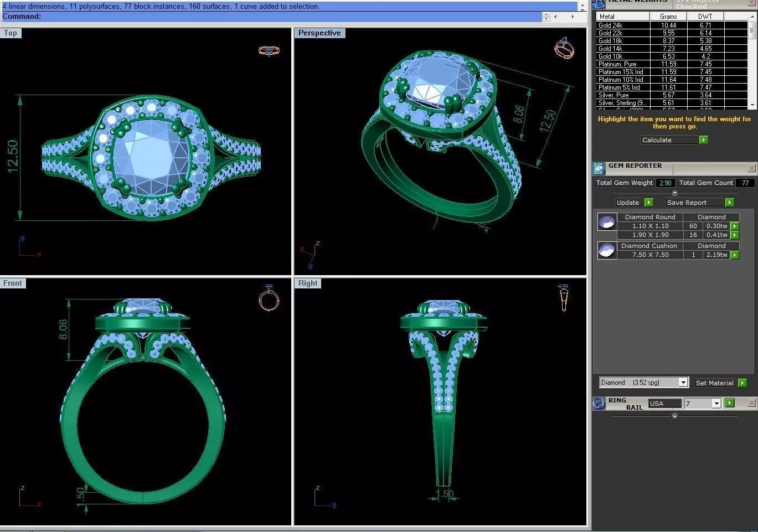
Task: Select the Platinum 15% Irid row
Action: click(672, 72)
